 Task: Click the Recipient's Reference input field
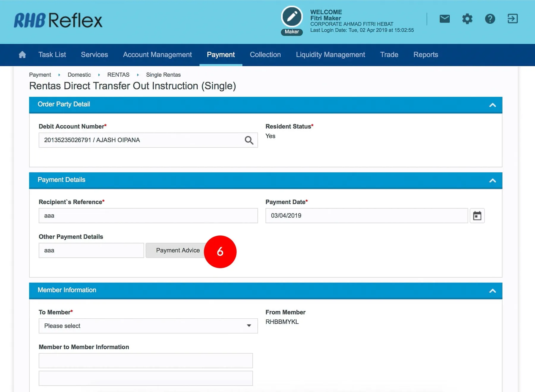[x=148, y=216]
